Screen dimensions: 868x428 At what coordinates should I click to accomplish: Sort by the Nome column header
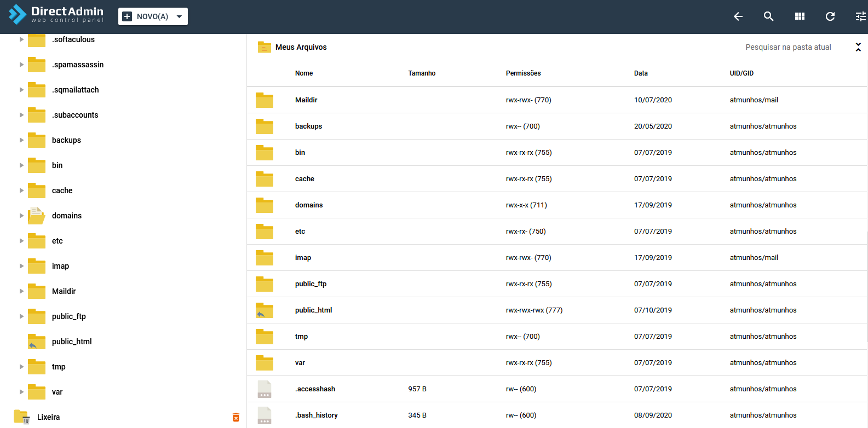pyautogui.click(x=304, y=73)
